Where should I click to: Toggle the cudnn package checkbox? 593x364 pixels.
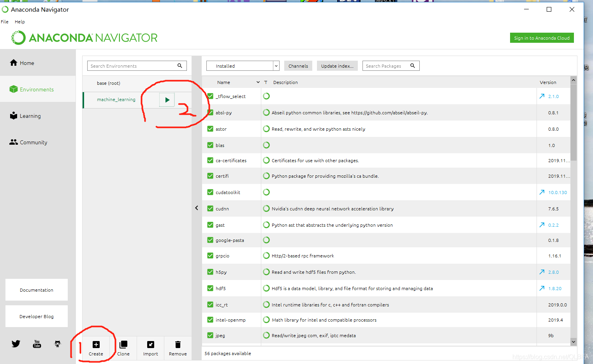coord(210,208)
